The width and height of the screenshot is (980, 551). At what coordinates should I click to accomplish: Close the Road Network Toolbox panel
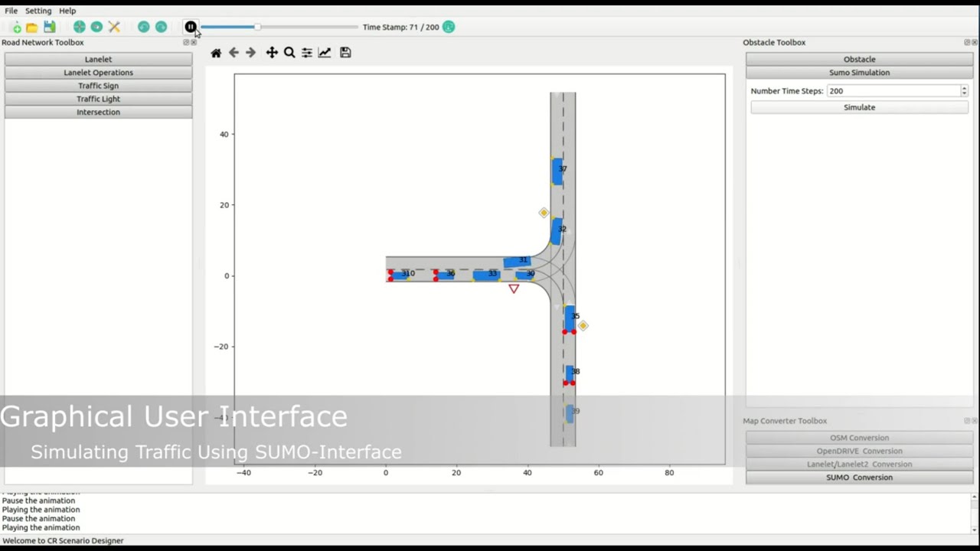point(194,43)
